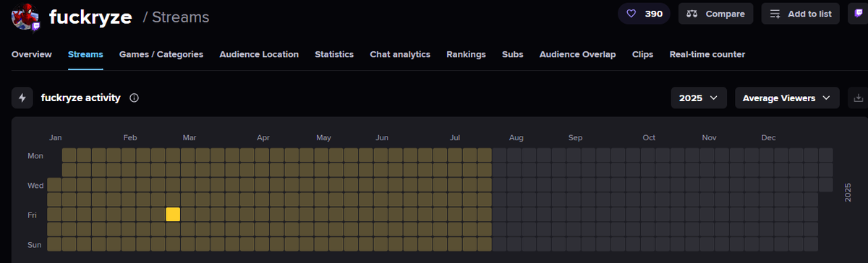
Task: Expand the Average Viewers dropdown
Action: point(787,98)
